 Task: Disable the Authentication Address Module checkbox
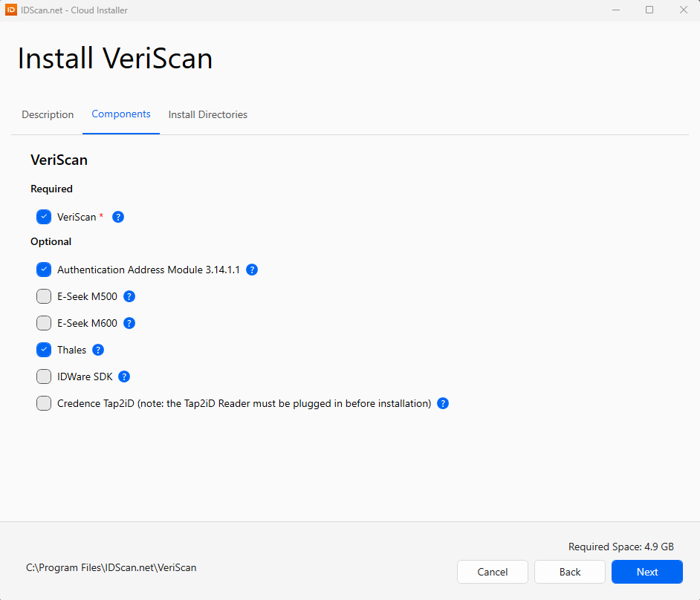pyautogui.click(x=44, y=270)
